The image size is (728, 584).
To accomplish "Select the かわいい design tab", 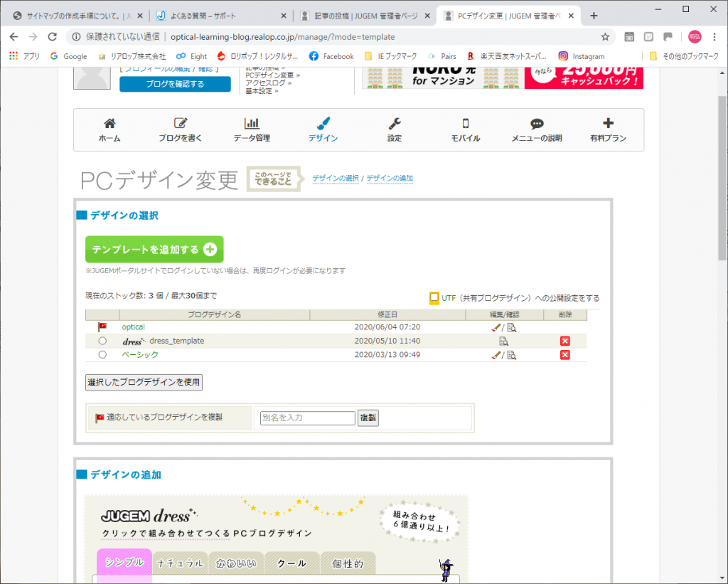I will pyautogui.click(x=236, y=563).
